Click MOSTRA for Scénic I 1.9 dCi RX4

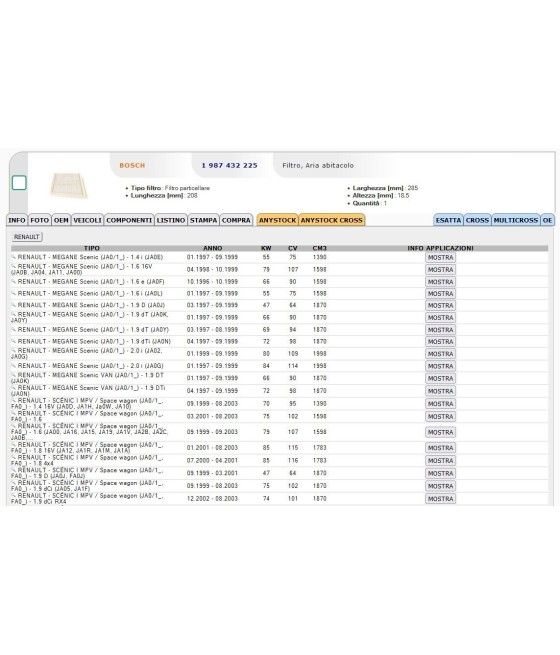point(440,499)
